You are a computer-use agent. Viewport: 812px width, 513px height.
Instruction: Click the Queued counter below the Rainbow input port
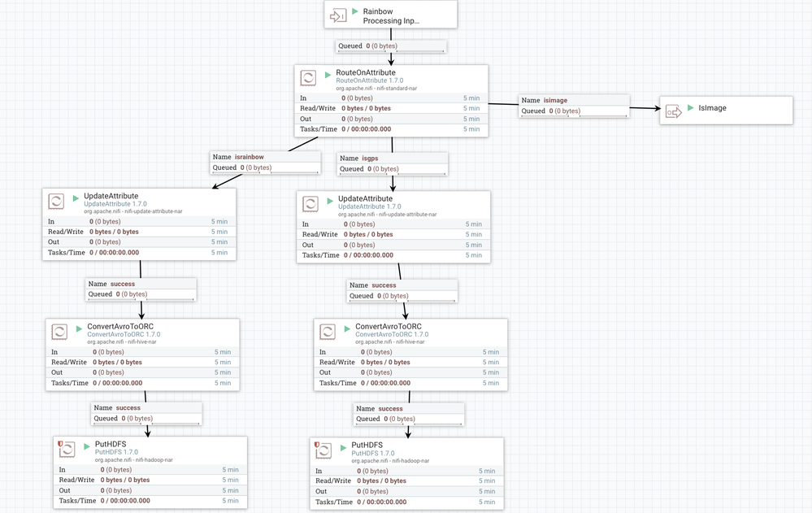point(389,46)
